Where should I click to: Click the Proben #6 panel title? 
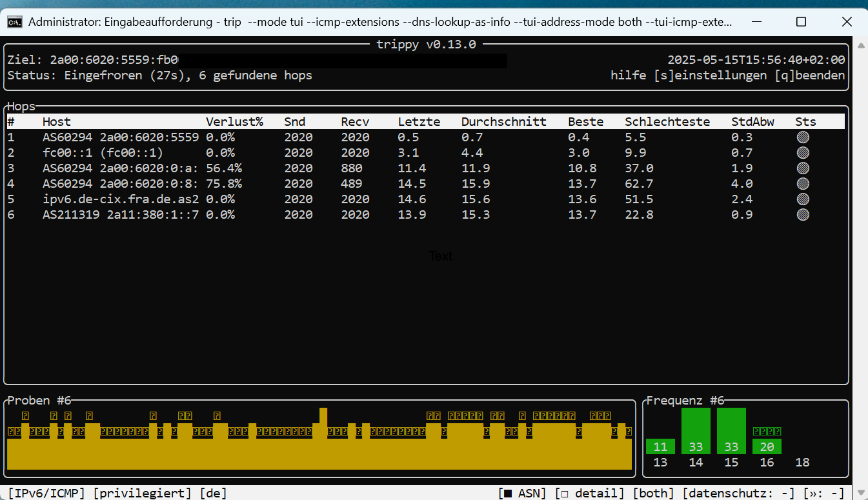(x=39, y=401)
